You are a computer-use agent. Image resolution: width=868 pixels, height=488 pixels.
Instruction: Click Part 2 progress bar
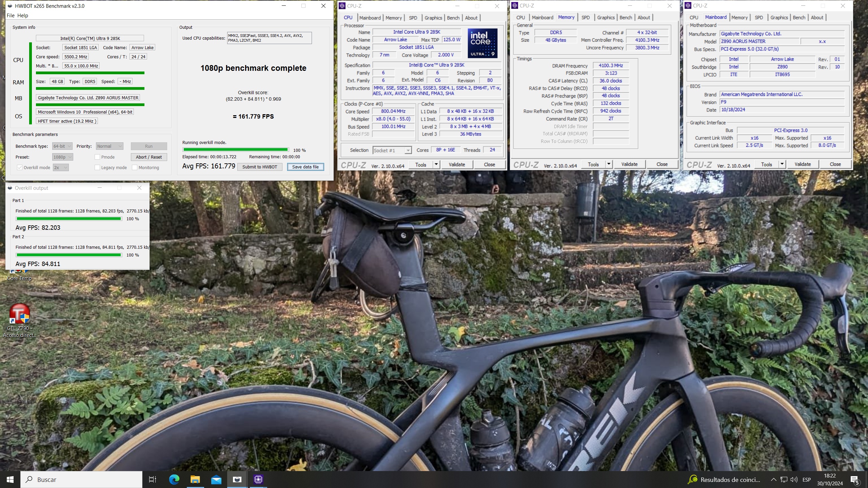(x=69, y=255)
